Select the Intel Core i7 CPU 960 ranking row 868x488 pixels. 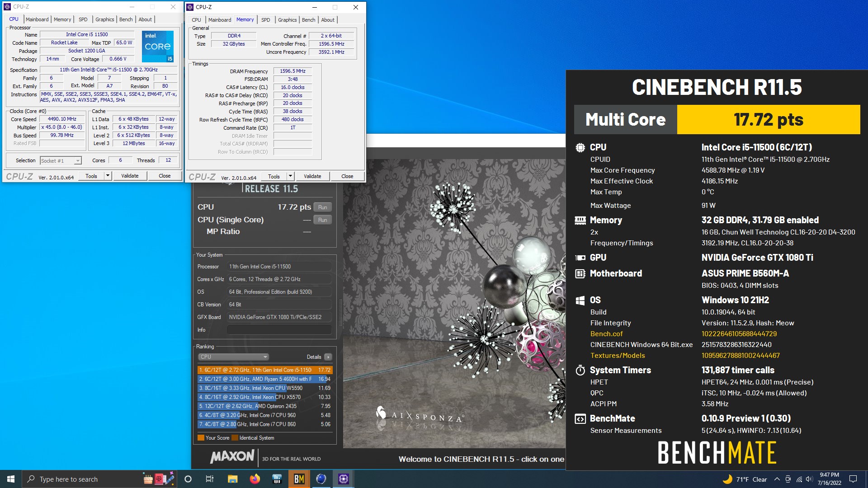264,415
